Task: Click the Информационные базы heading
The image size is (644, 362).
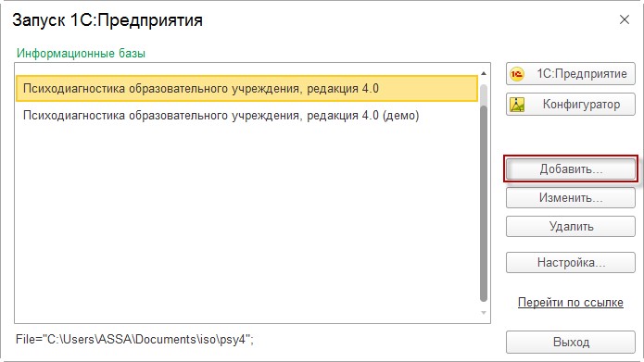Action: [x=81, y=54]
